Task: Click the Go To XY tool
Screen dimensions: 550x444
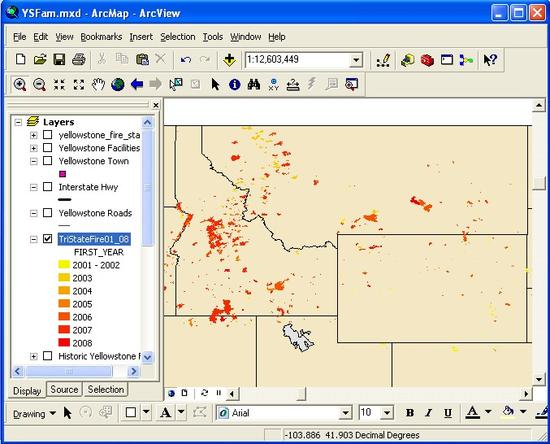Action: click(273, 85)
